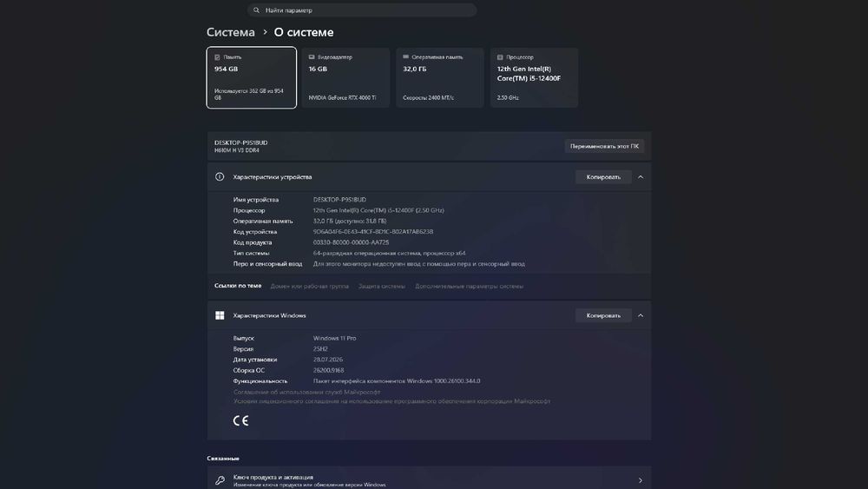Open the software license terms link
Image resolution: width=868 pixels, height=489 pixels.
click(392, 401)
